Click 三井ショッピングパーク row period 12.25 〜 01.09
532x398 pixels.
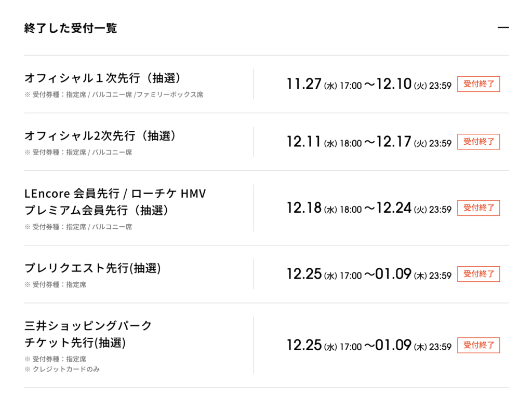click(x=369, y=345)
